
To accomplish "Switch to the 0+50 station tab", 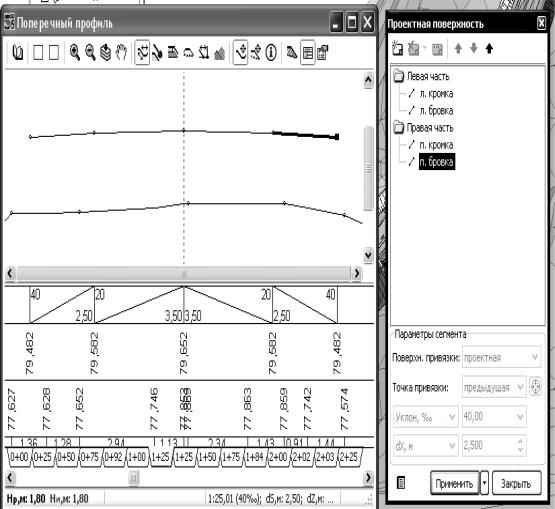I will tap(66, 457).
